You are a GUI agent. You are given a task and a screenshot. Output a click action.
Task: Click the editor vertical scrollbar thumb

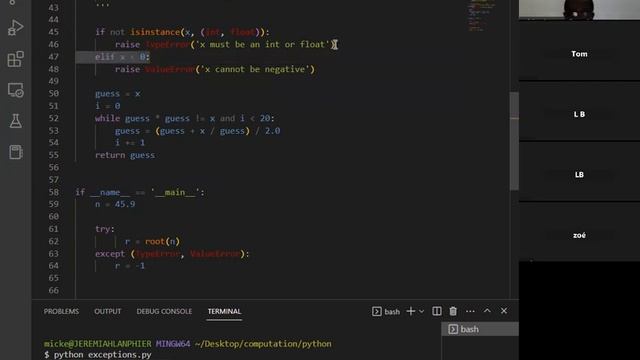(514, 141)
